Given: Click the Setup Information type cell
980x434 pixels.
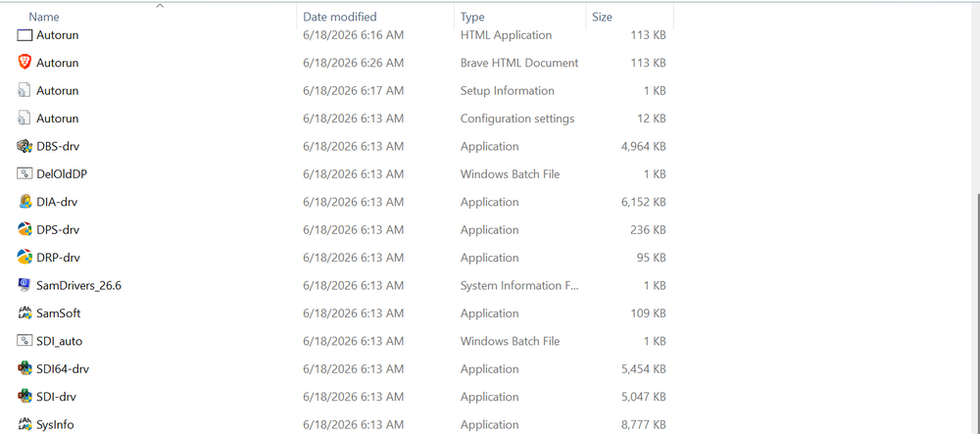Looking at the screenshot, I should click(508, 90).
